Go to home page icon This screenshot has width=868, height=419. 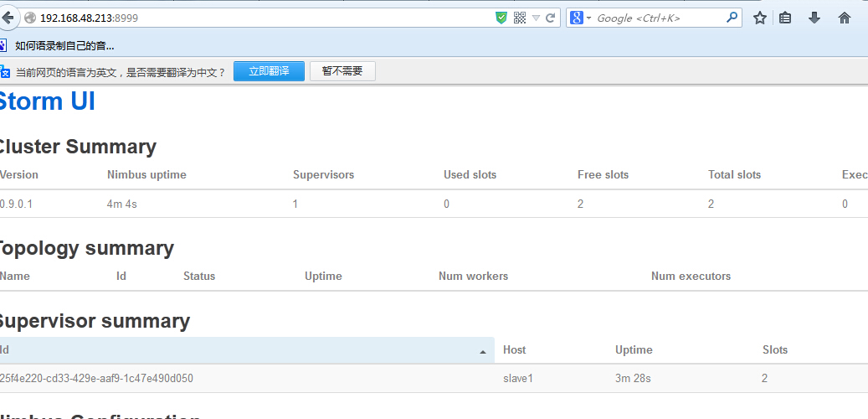845,18
